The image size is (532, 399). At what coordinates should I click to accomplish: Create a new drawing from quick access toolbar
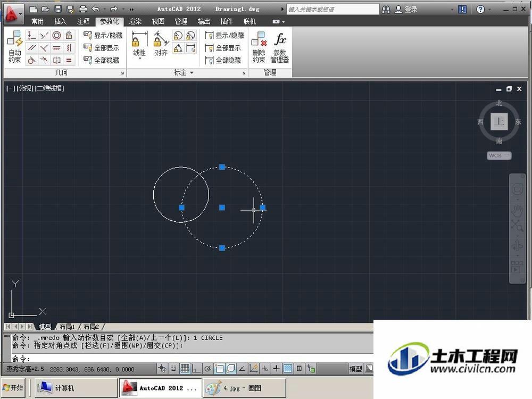[x=33, y=9]
